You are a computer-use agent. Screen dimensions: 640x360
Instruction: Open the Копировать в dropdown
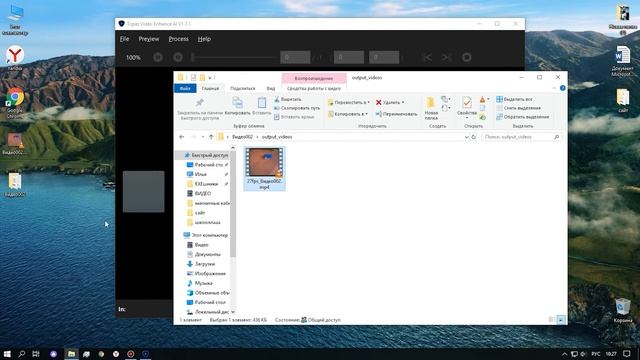[348, 114]
